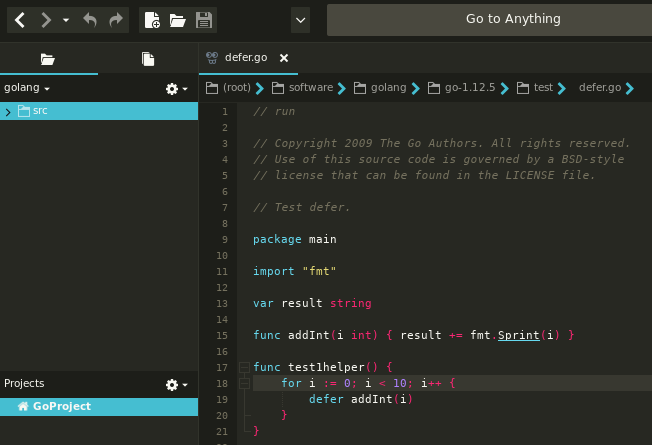Screen dimensions: 652x445
Task: Open the Places gear settings menu
Action: pyautogui.click(x=176, y=89)
